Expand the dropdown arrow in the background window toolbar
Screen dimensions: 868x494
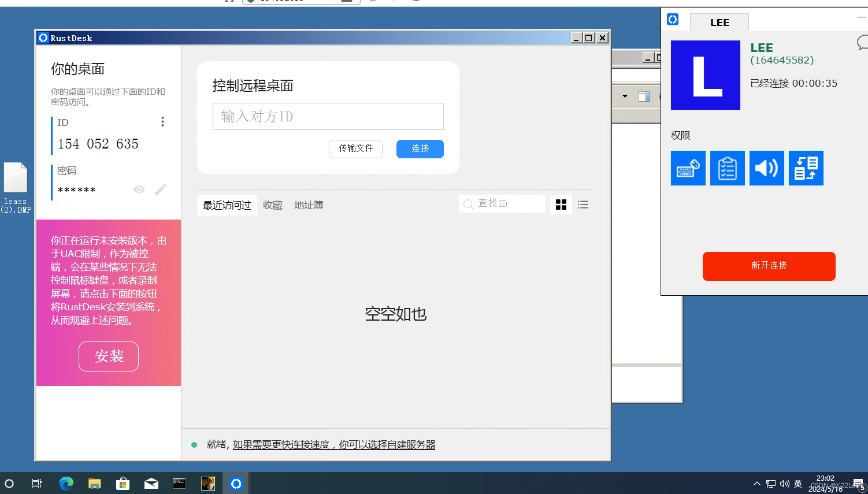click(625, 96)
